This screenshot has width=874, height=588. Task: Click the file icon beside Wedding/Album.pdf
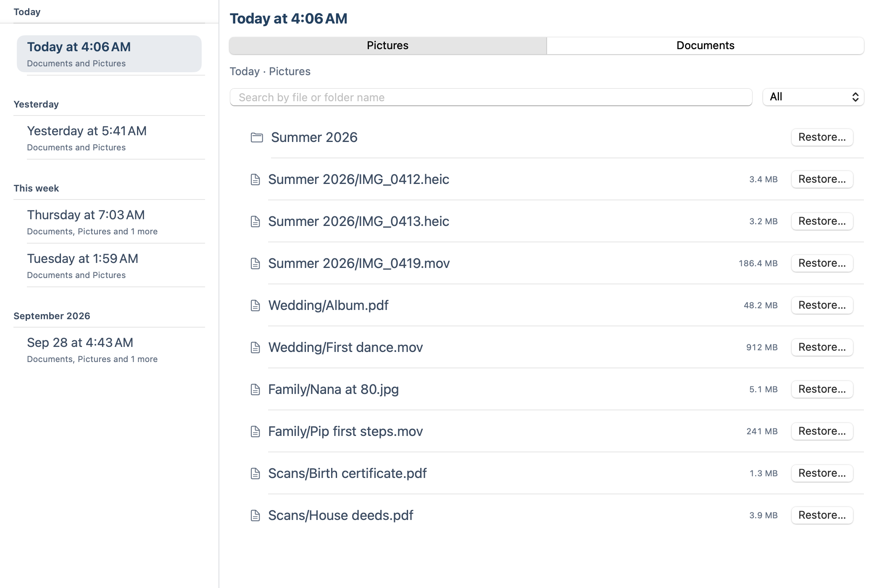[255, 305]
